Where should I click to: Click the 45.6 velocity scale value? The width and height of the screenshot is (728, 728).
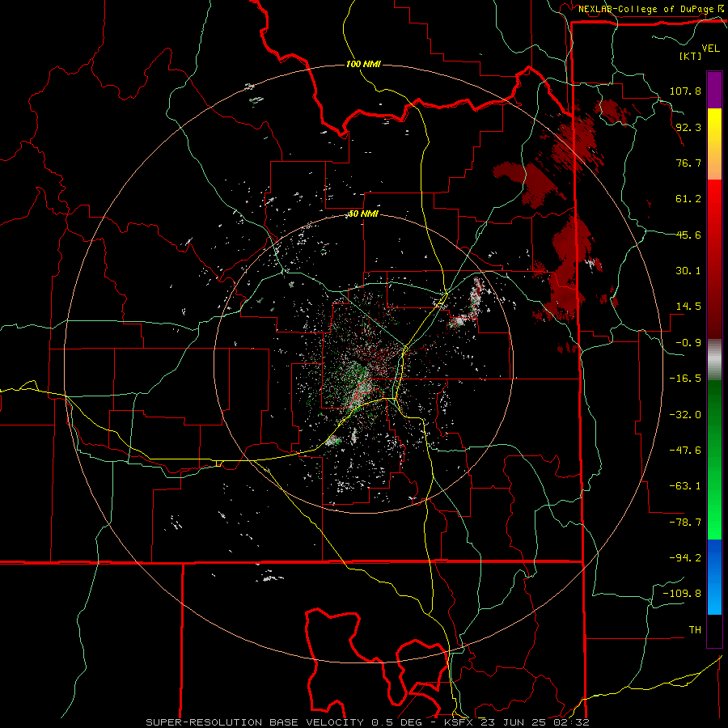coord(688,235)
